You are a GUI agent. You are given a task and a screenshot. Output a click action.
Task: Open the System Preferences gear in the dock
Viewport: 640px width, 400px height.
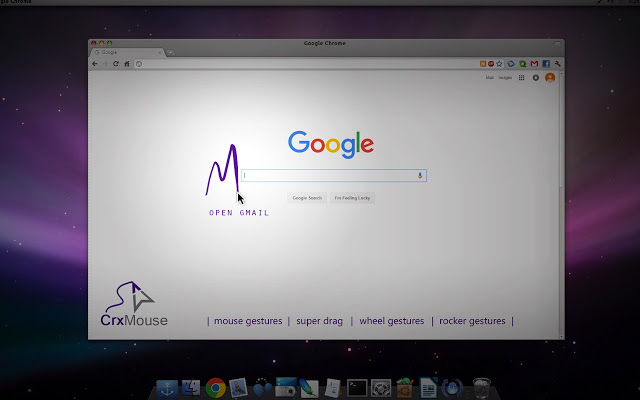point(381,388)
